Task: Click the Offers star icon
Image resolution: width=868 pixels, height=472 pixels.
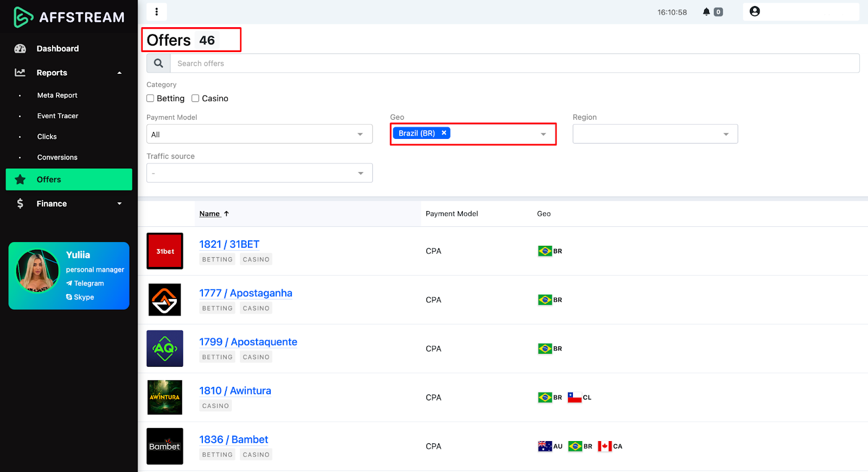Action: (x=20, y=180)
